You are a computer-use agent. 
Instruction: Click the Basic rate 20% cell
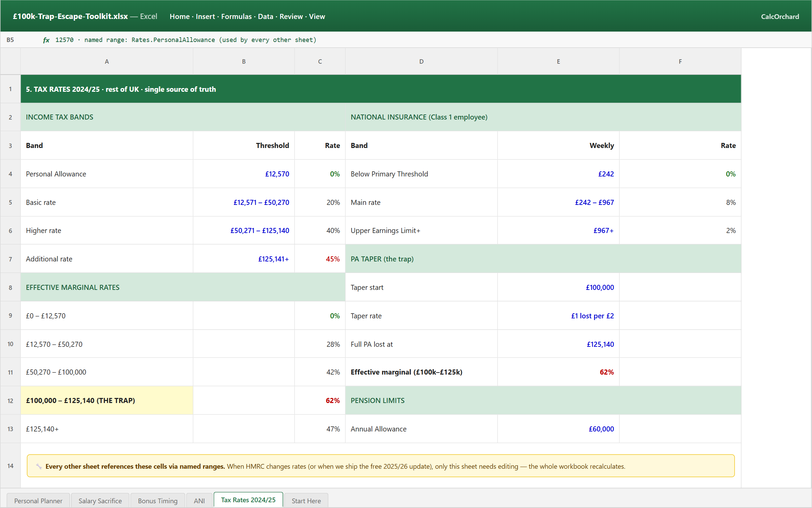pos(320,203)
